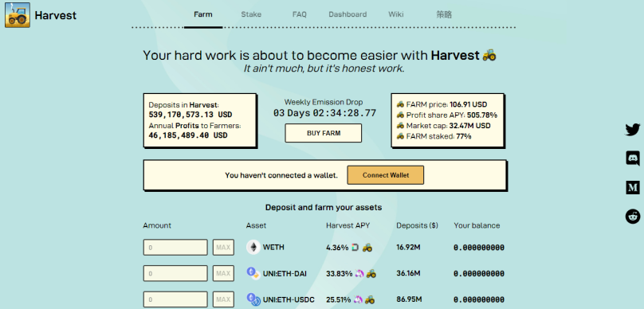Open the Discord social link

tap(633, 158)
